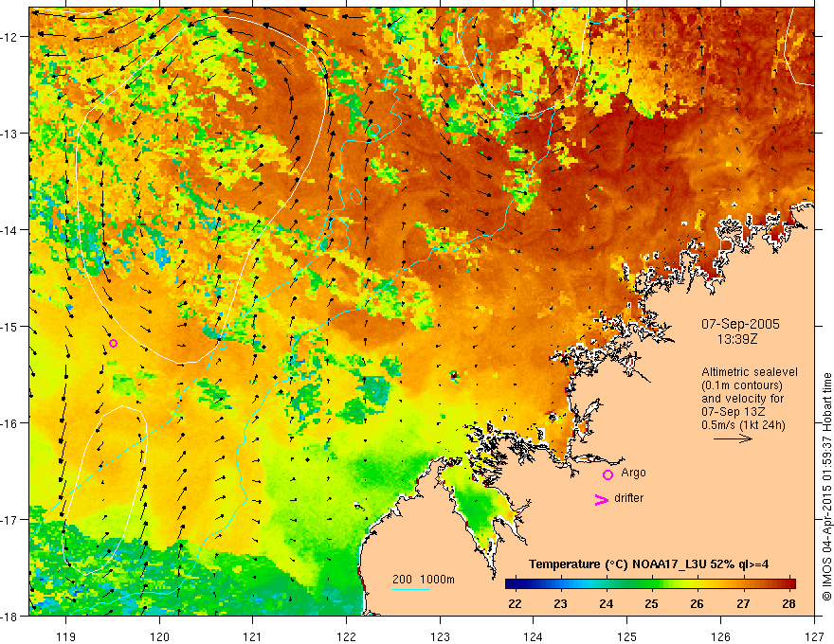Click the '24' color bar tick label
This screenshot has width=834, height=644.
click(x=607, y=603)
